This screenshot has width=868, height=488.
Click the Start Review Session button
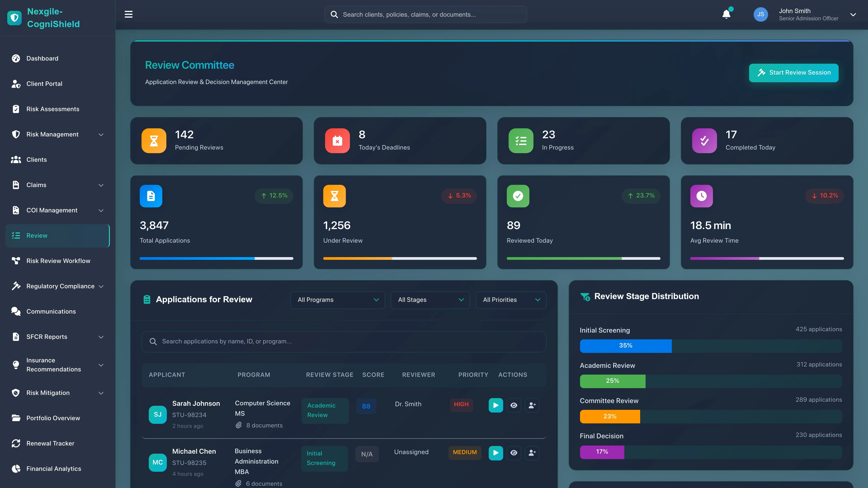(x=794, y=72)
